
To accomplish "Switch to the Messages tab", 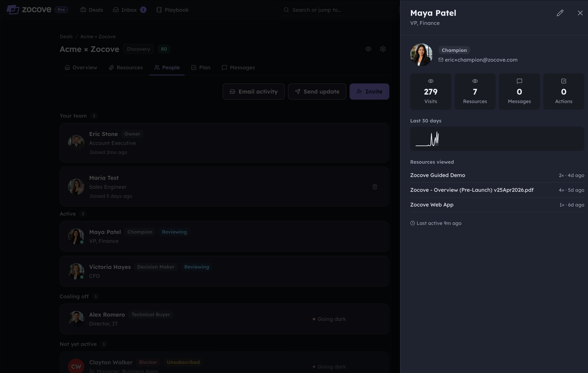I will (x=238, y=67).
